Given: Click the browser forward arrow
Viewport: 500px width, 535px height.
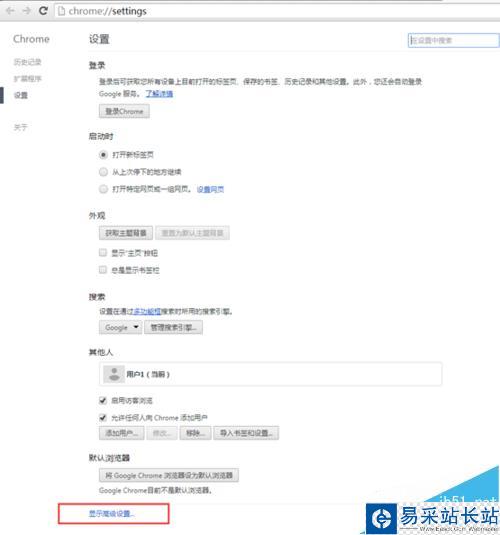Looking at the screenshot, I should (26, 11).
